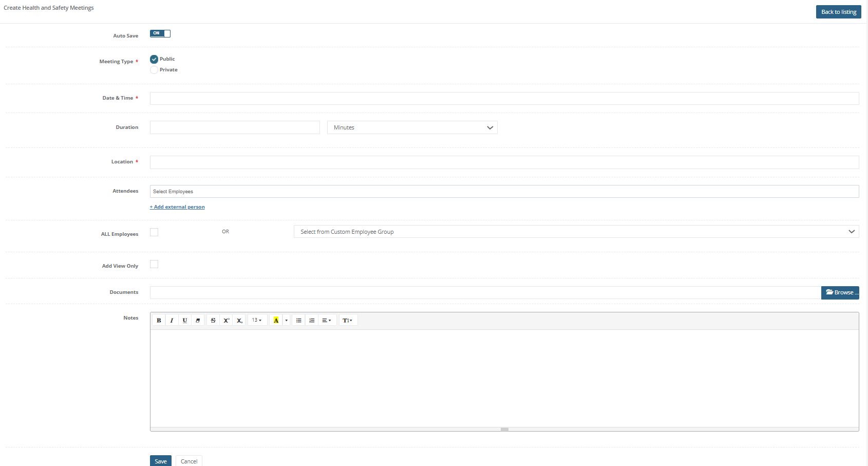Click the Save button
This screenshot has width=868, height=466.
click(x=161, y=461)
